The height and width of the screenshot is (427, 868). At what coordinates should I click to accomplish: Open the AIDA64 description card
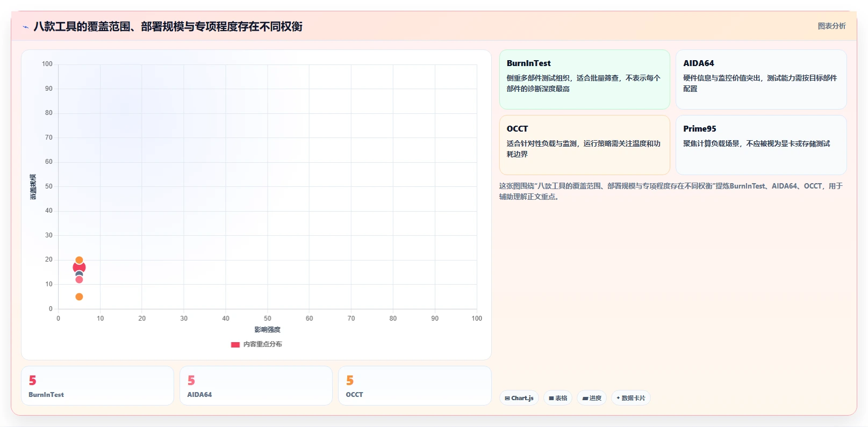pos(761,79)
